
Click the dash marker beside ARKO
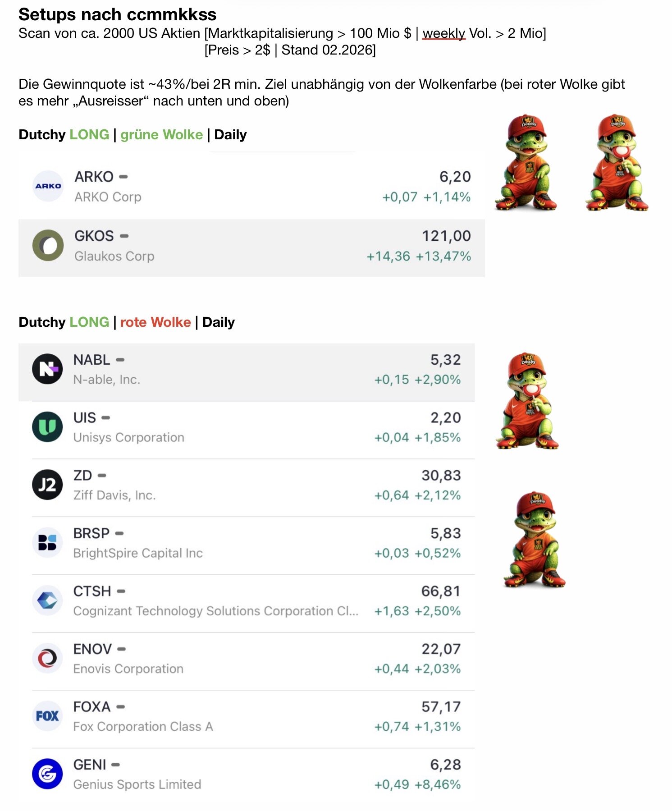click(x=123, y=177)
